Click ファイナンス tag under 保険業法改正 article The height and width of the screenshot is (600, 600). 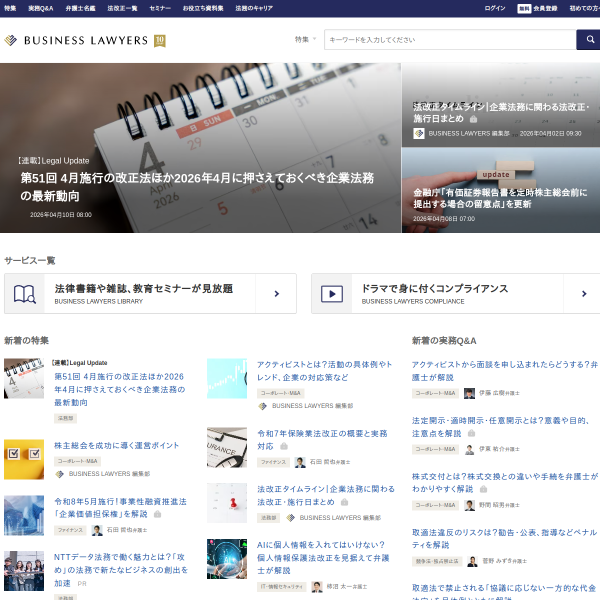tap(273, 462)
